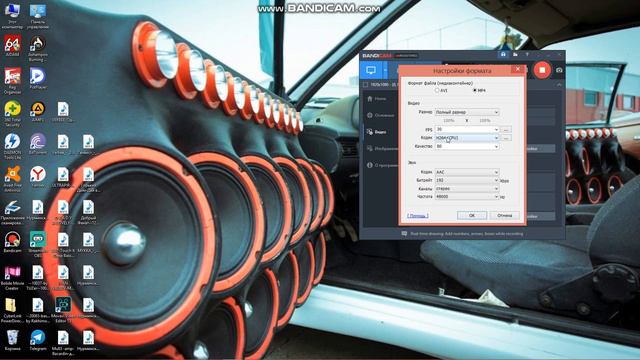This screenshot has width=640, height=360.
Task: Click the Bandicam screenshot camera icon
Action: (559, 70)
